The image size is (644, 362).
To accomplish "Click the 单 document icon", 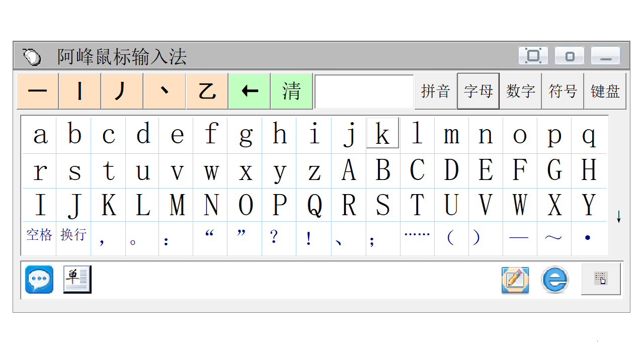I will point(77,280).
